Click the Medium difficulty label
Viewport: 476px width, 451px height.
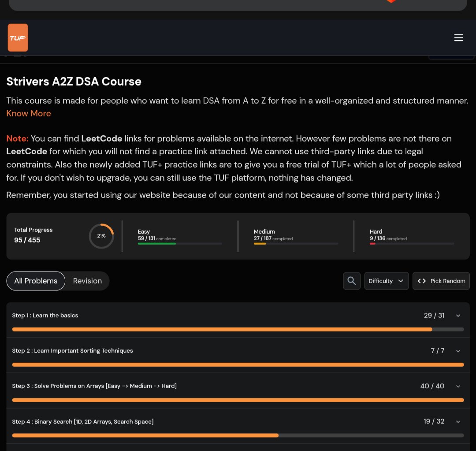point(264,231)
